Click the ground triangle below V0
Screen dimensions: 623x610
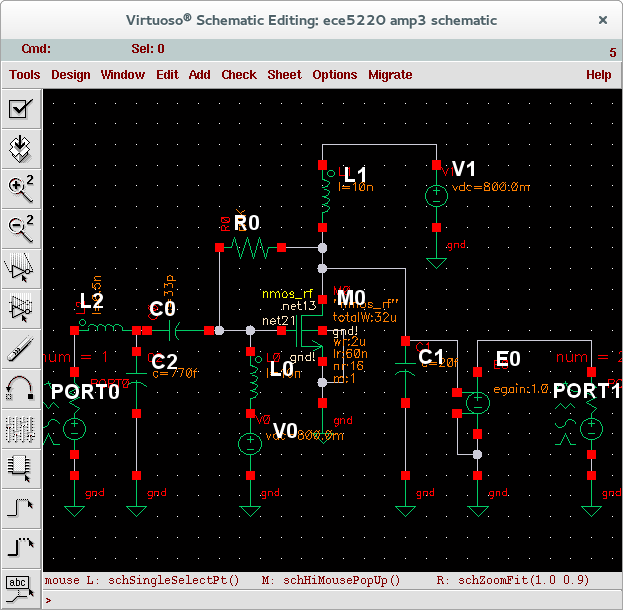pyautogui.click(x=250, y=511)
